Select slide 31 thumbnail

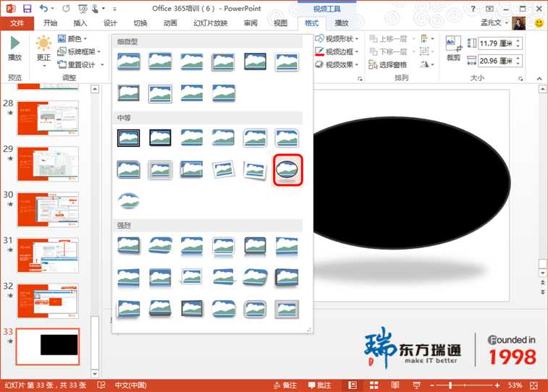pos(49,255)
